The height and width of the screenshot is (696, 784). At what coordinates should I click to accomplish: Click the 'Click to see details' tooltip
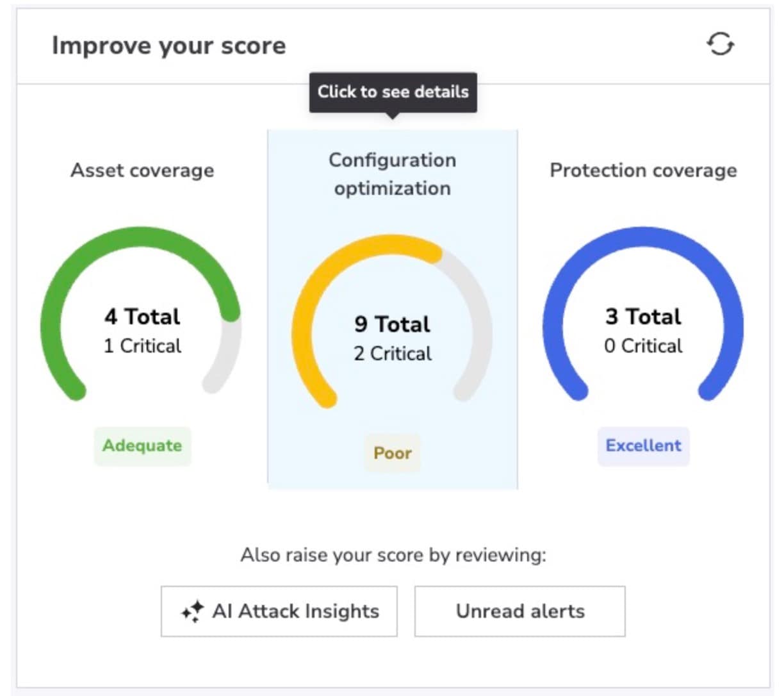coord(393,92)
